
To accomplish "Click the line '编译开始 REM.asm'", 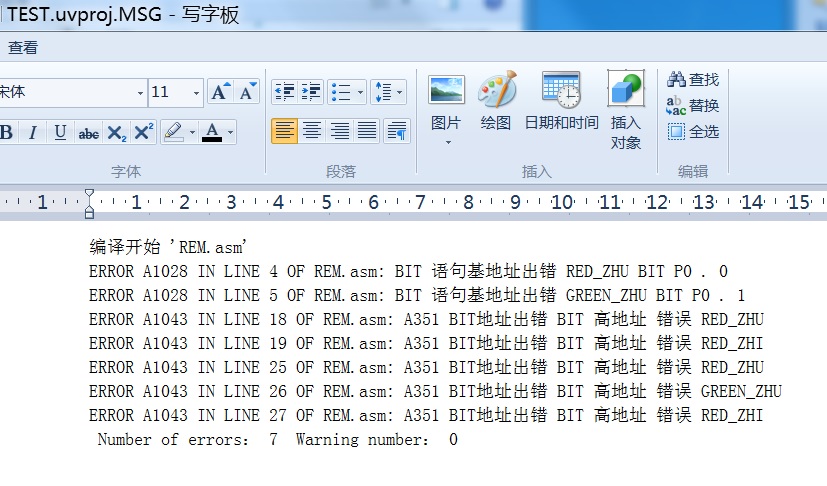I will (168, 247).
